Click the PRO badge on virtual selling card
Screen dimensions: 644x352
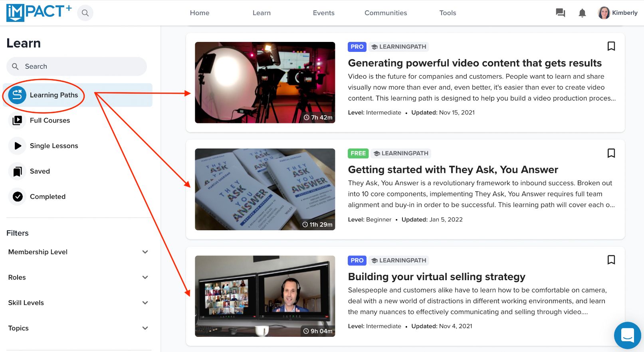[357, 260]
